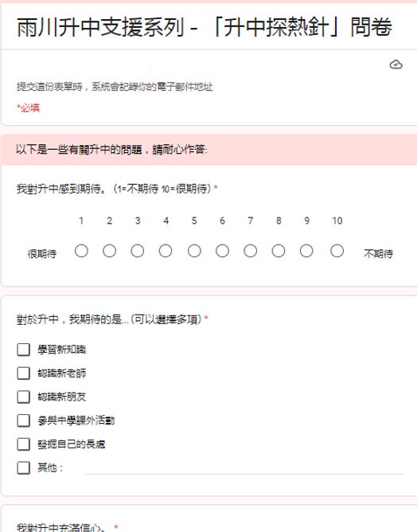Pick rating 6 on the scale

click(x=222, y=251)
